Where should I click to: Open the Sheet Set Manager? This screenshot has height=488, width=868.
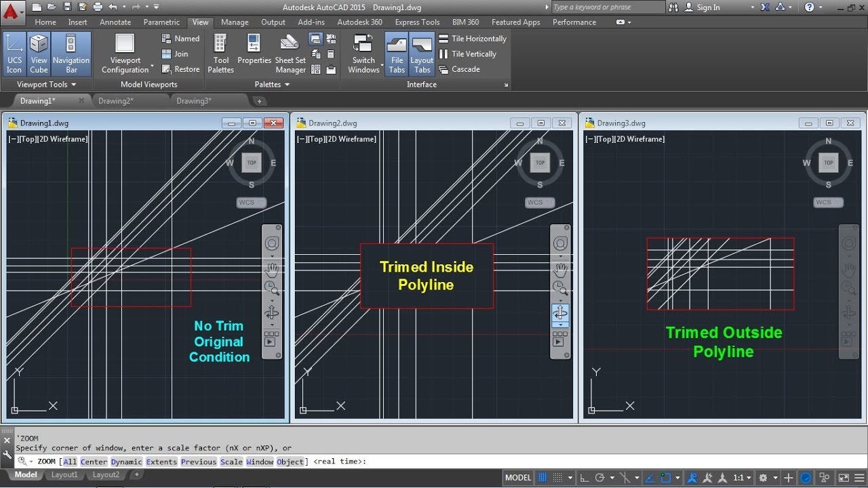(290, 54)
